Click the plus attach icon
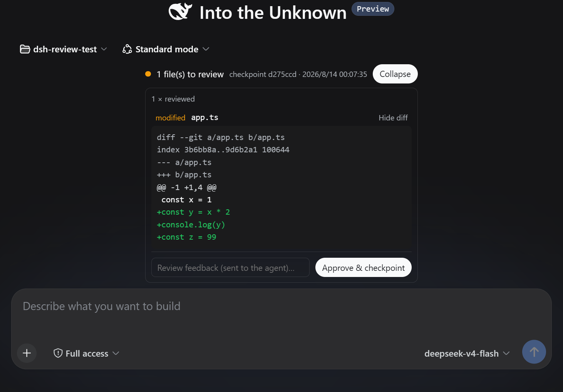This screenshot has width=563, height=392. click(x=27, y=353)
